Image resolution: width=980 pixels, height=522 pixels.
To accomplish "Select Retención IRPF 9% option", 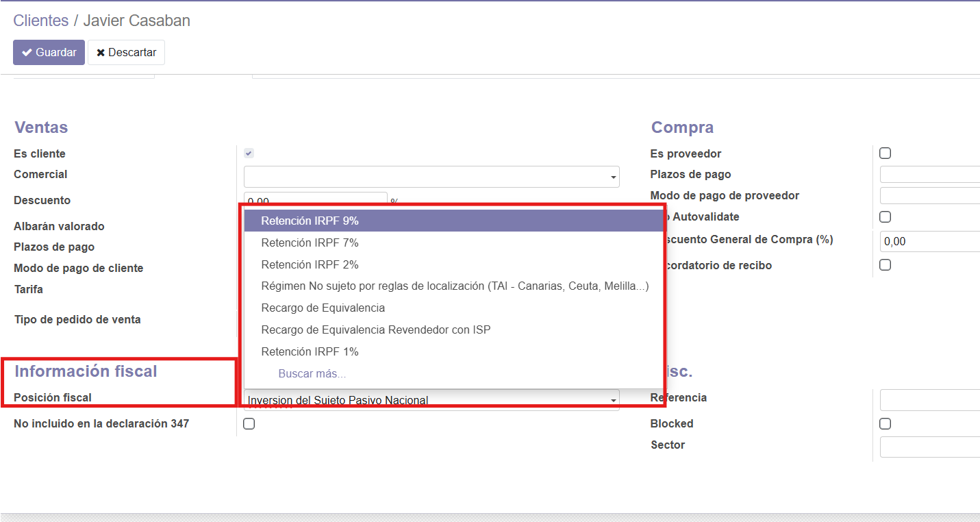I will (310, 221).
